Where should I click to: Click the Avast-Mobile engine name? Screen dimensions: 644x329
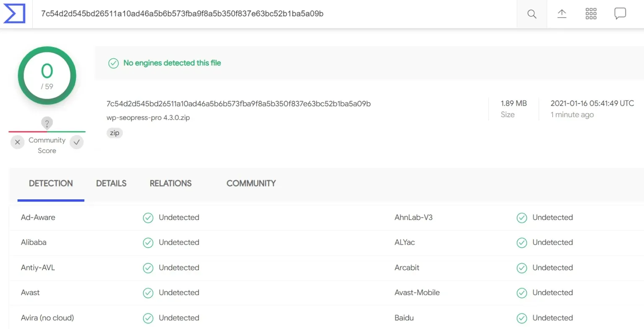[x=417, y=292]
